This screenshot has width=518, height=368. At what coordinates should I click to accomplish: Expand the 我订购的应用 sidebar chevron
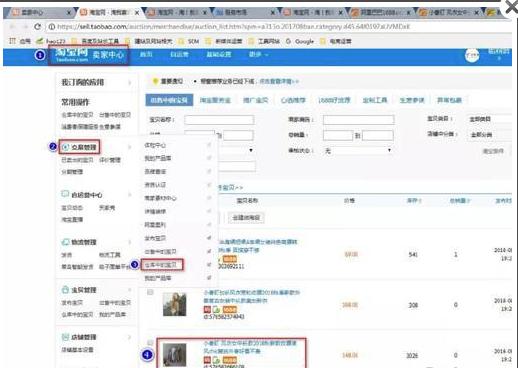[x=130, y=82]
